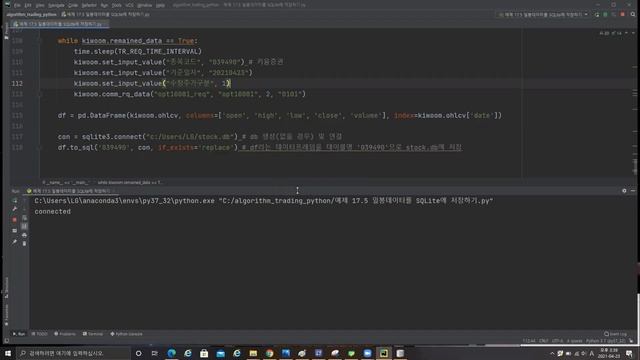Open Run panel gear settings

tap(624, 191)
